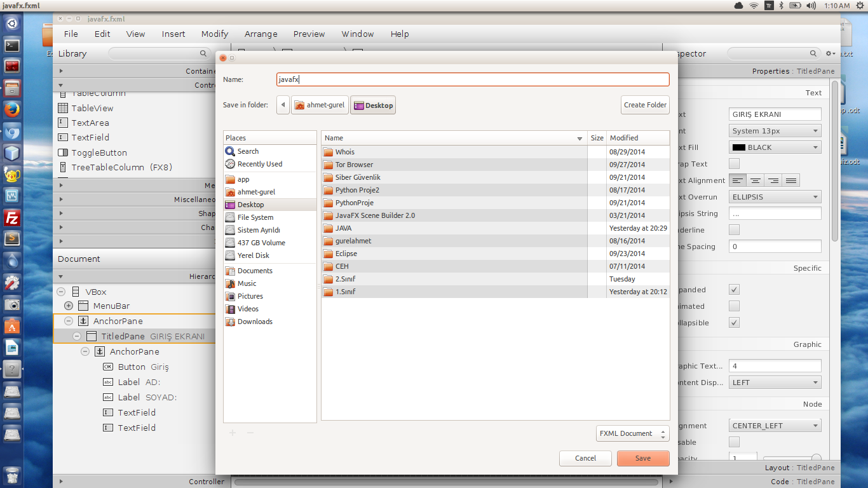Open Chromium browser from the dock
The image size is (868, 488).
click(x=12, y=132)
